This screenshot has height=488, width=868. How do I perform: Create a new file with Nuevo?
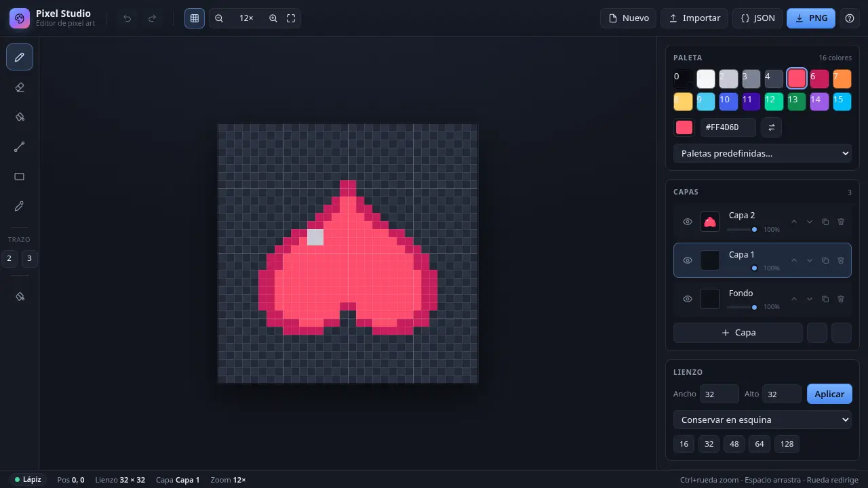point(629,18)
